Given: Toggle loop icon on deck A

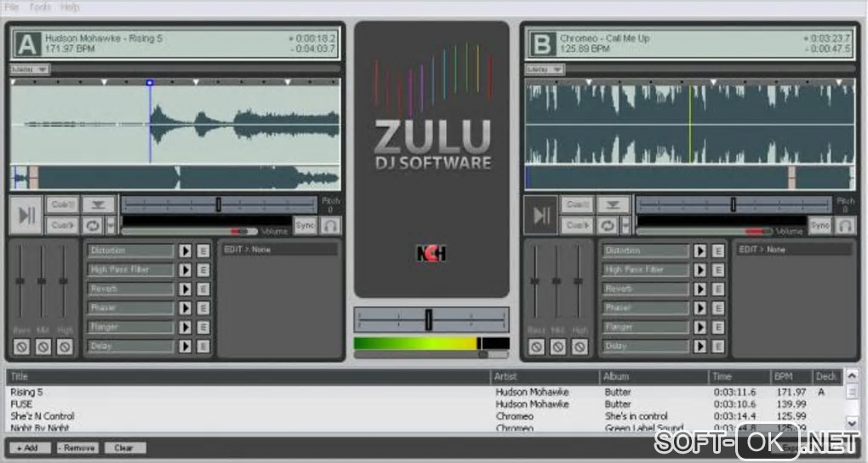Looking at the screenshot, I should pyautogui.click(x=93, y=226).
